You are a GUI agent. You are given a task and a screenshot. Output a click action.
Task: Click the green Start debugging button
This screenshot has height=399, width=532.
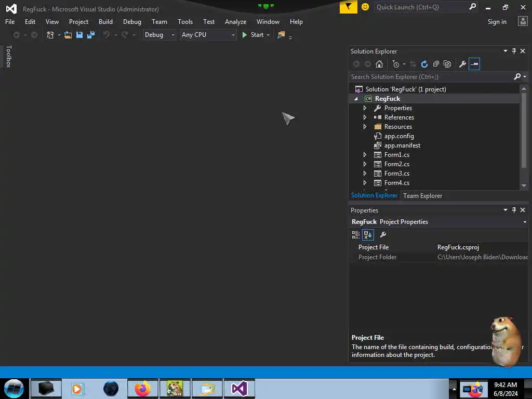[253, 35]
